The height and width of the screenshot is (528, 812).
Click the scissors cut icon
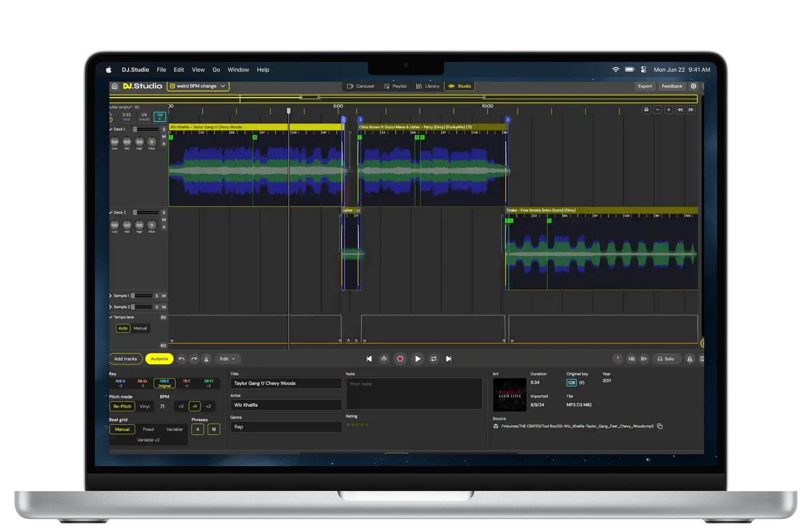206,359
